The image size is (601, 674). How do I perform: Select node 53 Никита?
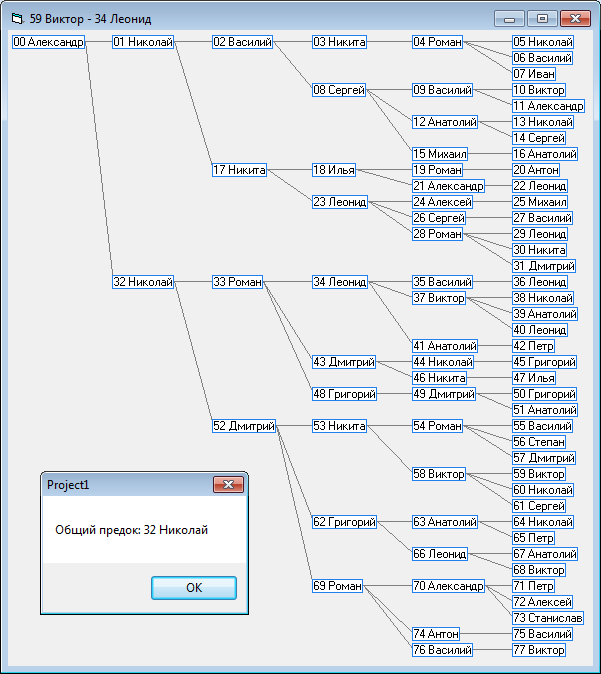click(x=339, y=426)
